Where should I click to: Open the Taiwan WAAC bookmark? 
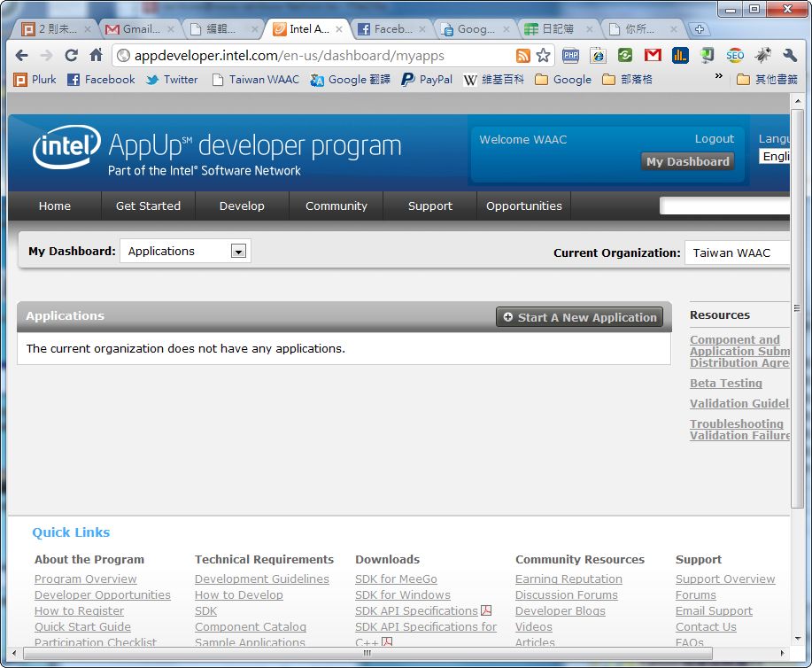256,79
